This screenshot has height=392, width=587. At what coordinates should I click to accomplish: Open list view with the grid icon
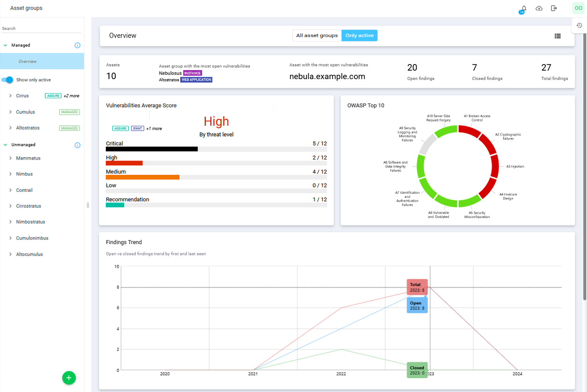pyautogui.click(x=558, y=36)
